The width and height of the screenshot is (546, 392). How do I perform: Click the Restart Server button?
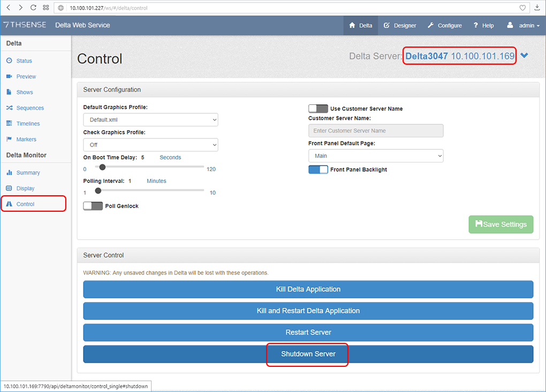pyautogui.click(x=308, y=333)
